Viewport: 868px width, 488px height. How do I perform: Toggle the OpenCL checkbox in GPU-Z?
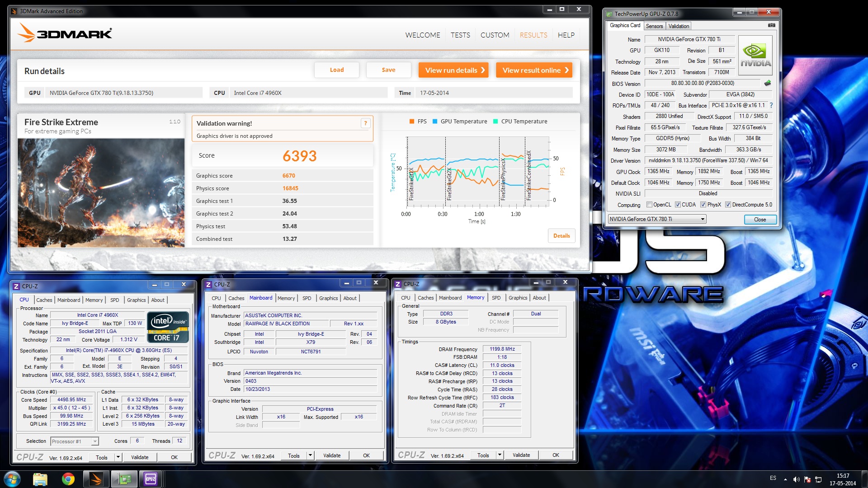(x=650, y=205)
